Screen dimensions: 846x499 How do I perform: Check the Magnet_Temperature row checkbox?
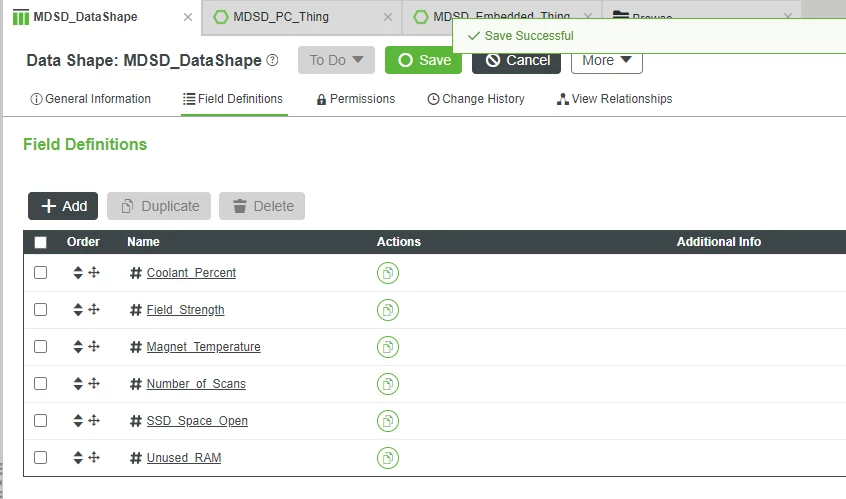point(40,346)
